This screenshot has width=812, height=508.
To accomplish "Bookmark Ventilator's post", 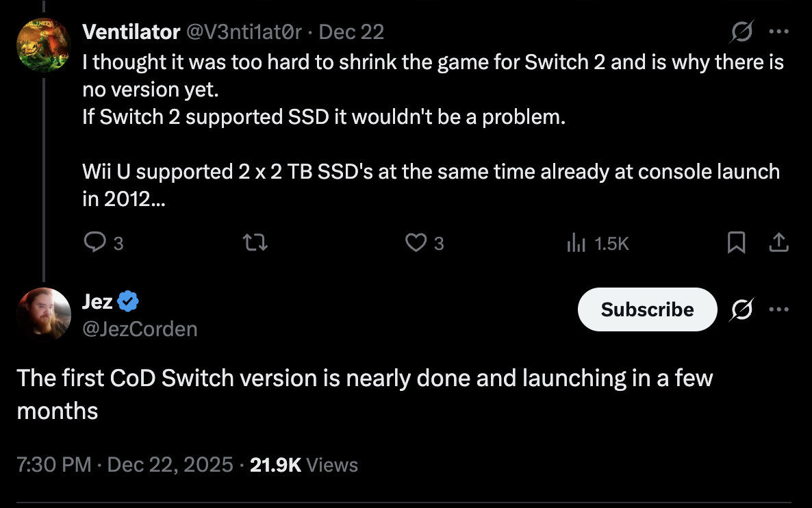I will click(736, 242).
